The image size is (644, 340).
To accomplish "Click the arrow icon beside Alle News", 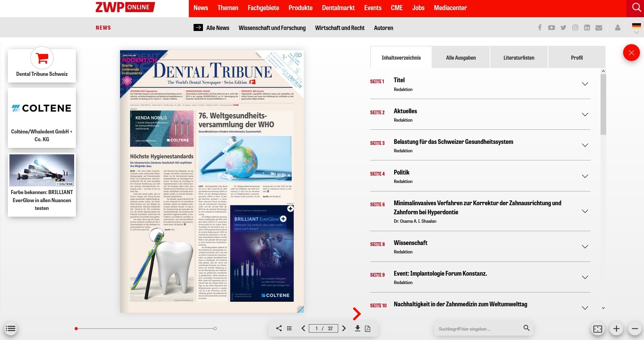I will (x=198, y=28).
